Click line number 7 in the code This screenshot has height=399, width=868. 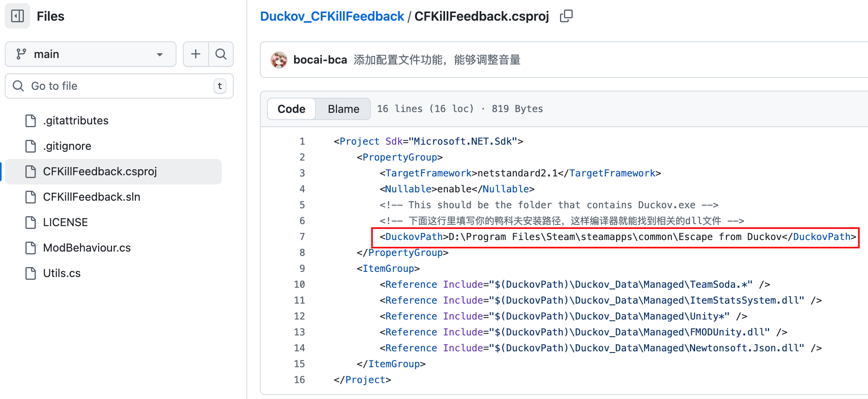pyautogui.click(x=302, y=236)
